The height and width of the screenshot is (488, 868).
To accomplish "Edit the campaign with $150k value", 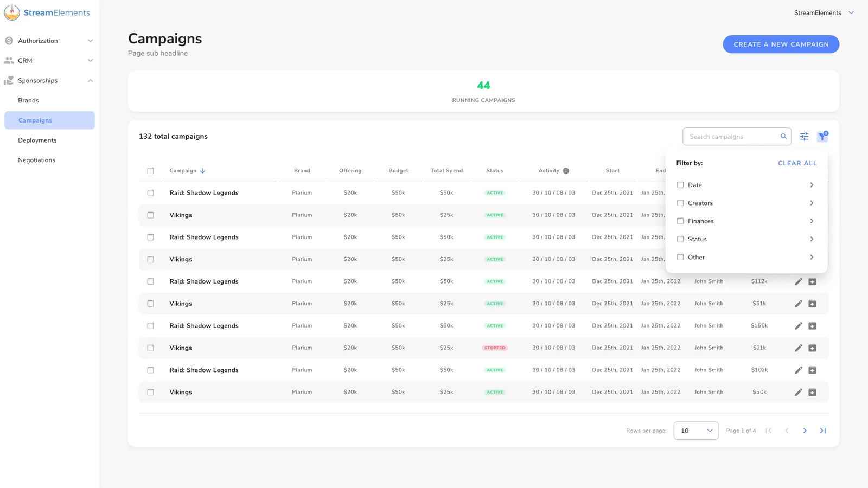I will point(798,326).
